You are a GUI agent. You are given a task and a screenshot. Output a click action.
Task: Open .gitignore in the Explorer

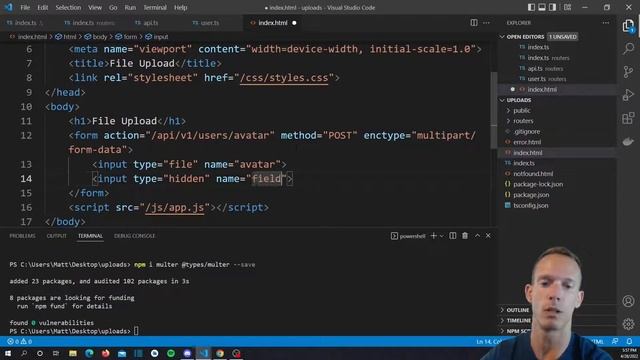pos(527,131)
